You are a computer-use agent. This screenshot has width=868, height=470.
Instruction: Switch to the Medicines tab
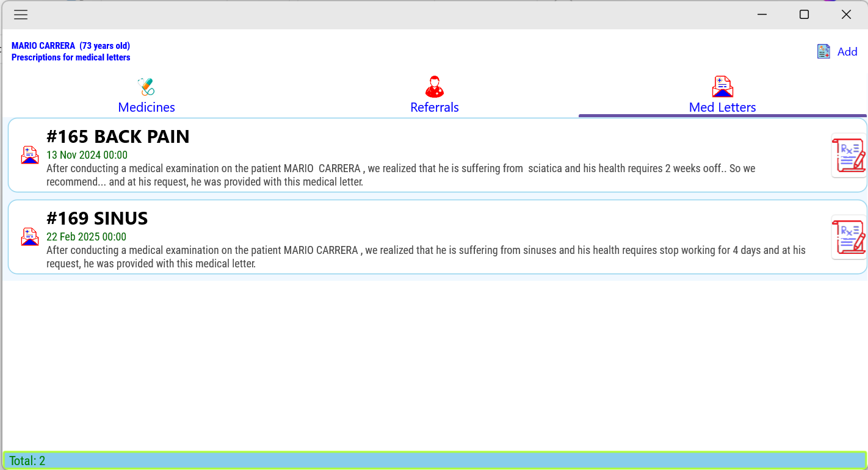(x=146, y=107)
